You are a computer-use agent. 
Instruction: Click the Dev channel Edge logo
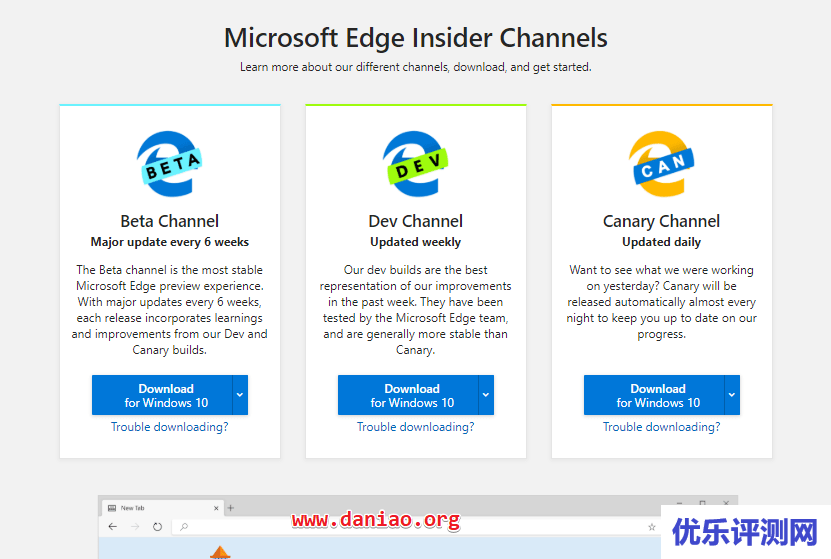[416, 164]
